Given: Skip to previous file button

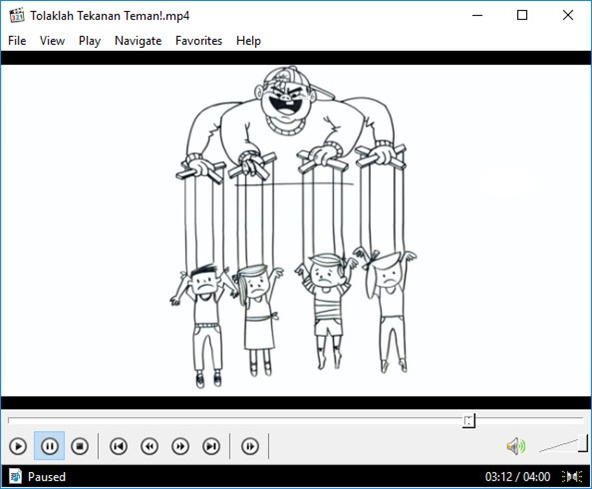Looking at the screenshot, I should (x=118, y=446).
